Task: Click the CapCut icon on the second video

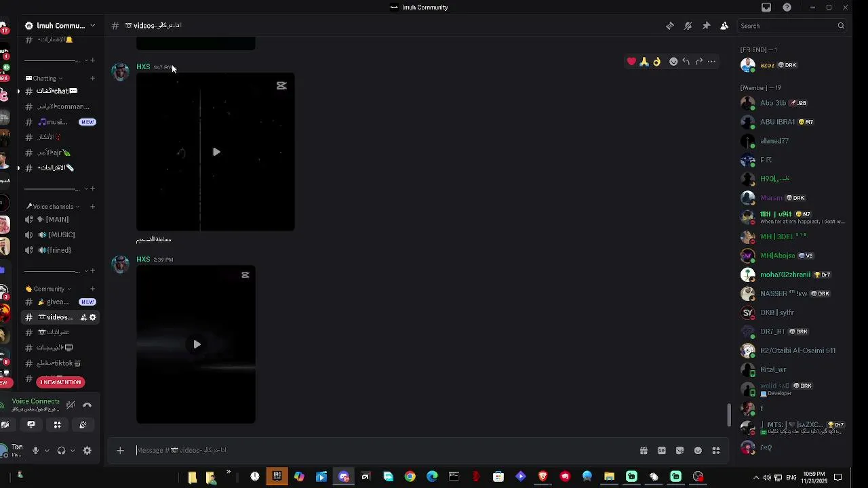Action: (245, 274)
